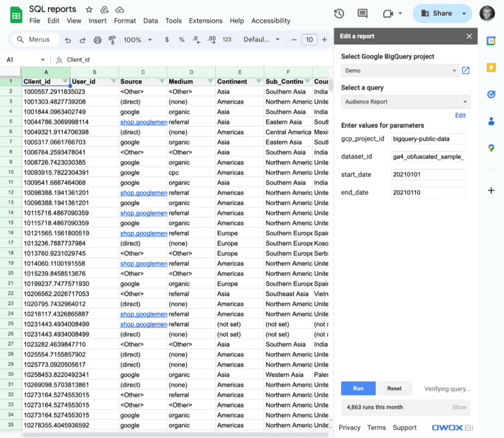Click the get add-ons plus icon
Image resolution: width=504 pixels, height=438 pixels.
[x=491, y=190]
